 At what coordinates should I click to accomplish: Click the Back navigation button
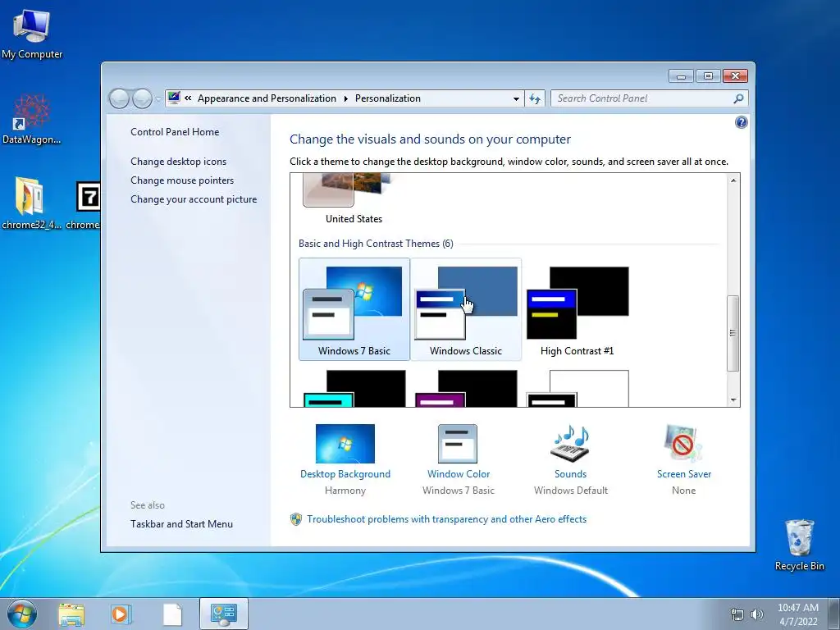click(119, 98)
